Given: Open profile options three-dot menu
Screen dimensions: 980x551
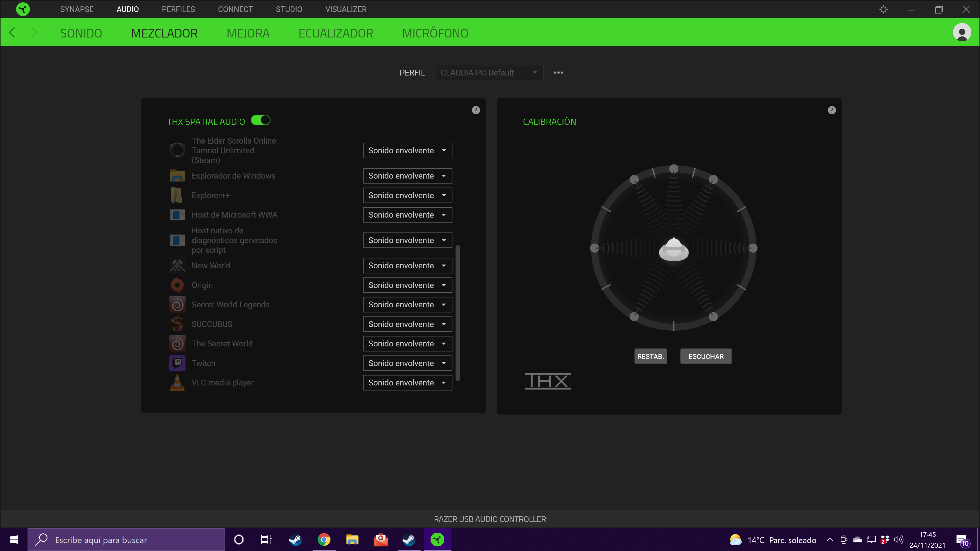Looking at the screenshot, I should [558, 73].
